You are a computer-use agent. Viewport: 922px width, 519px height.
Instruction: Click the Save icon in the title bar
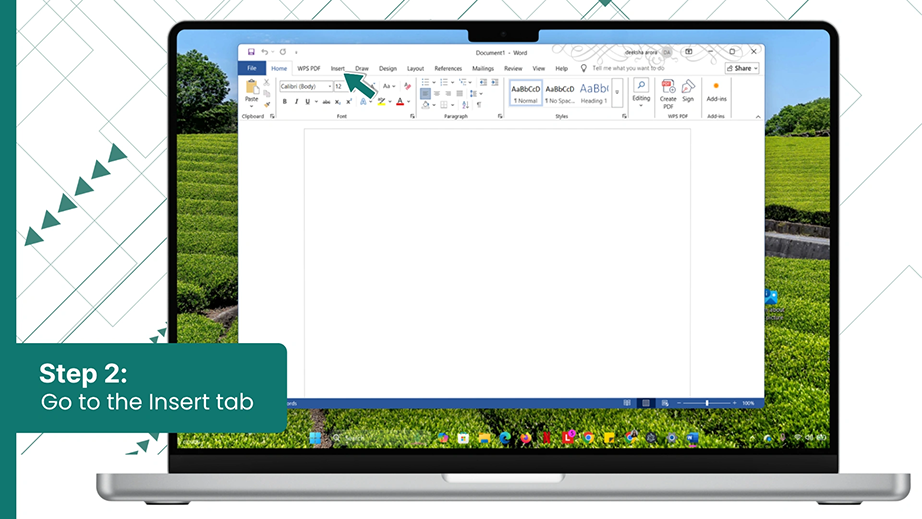click(x=251, y=52)
